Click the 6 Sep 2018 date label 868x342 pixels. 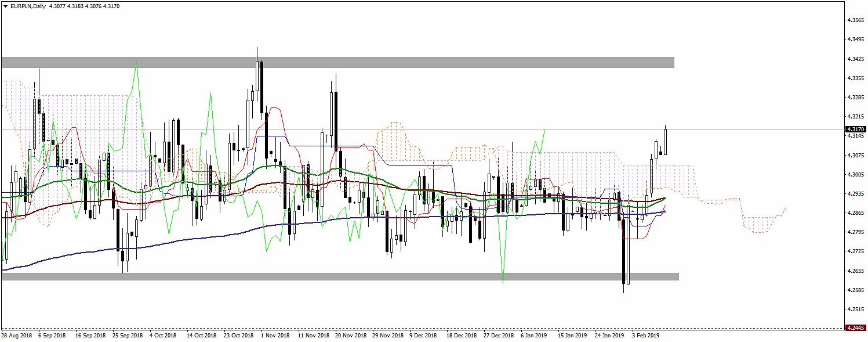coord(52,336)
